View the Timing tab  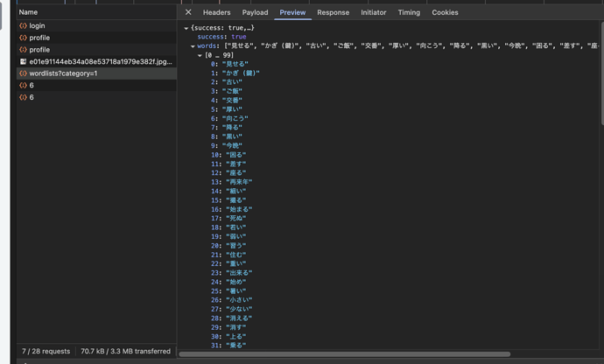[x=409, y=12]
